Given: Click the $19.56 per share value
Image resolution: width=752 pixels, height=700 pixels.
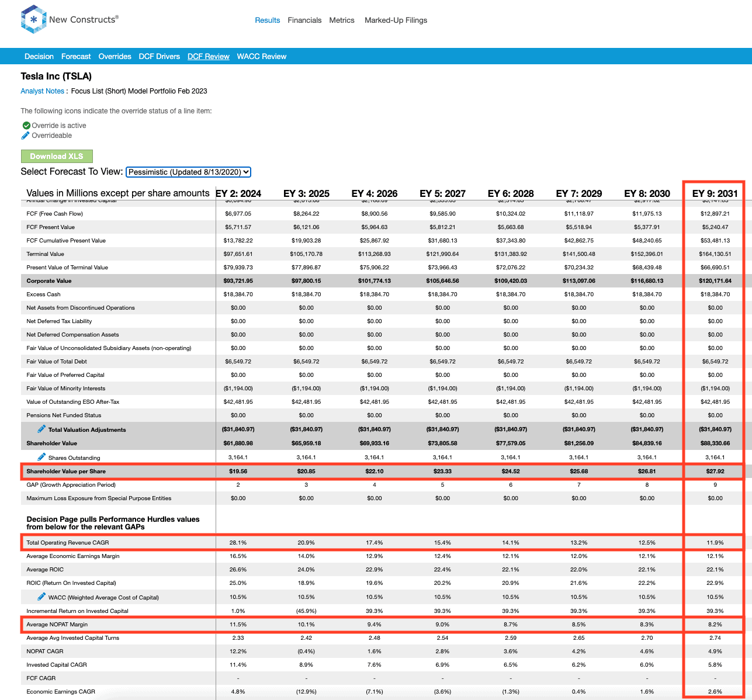Looking at the screenshot, I should (x=238, y=471).
